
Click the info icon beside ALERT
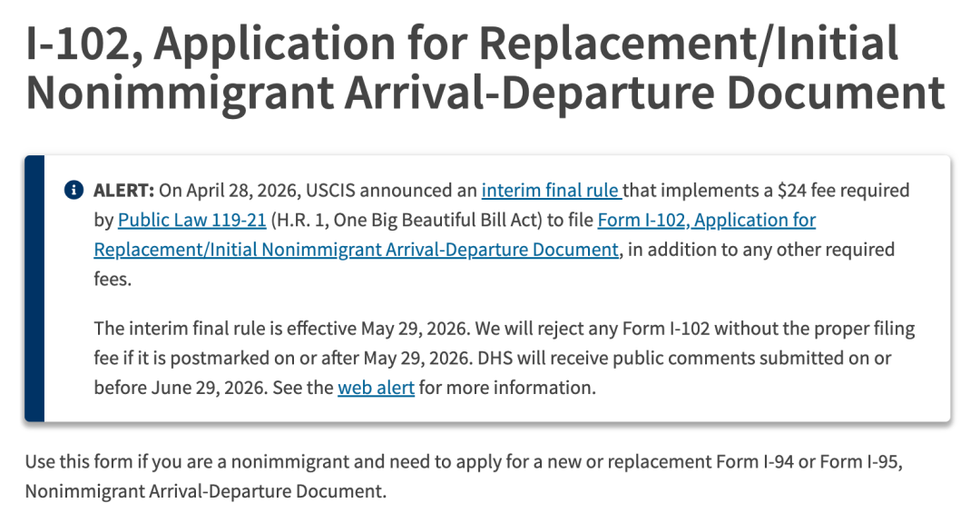tap(73, 190)
